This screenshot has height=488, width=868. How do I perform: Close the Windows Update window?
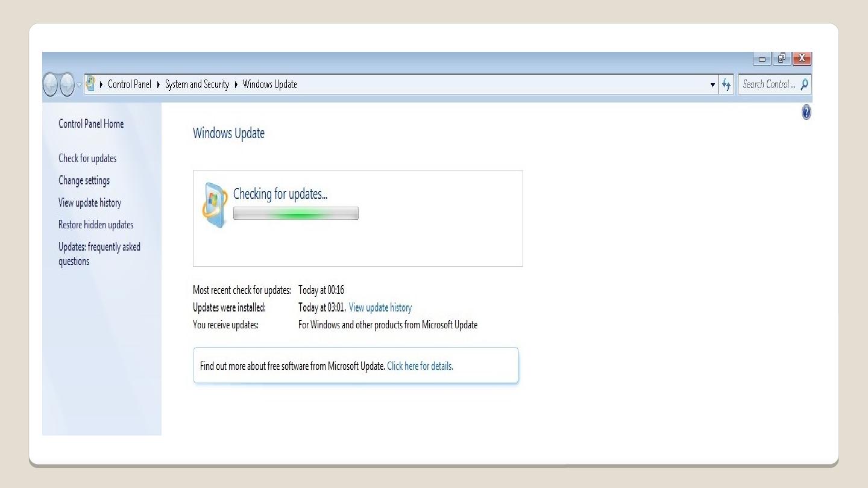pyautogui.click(x=802, y=58)
